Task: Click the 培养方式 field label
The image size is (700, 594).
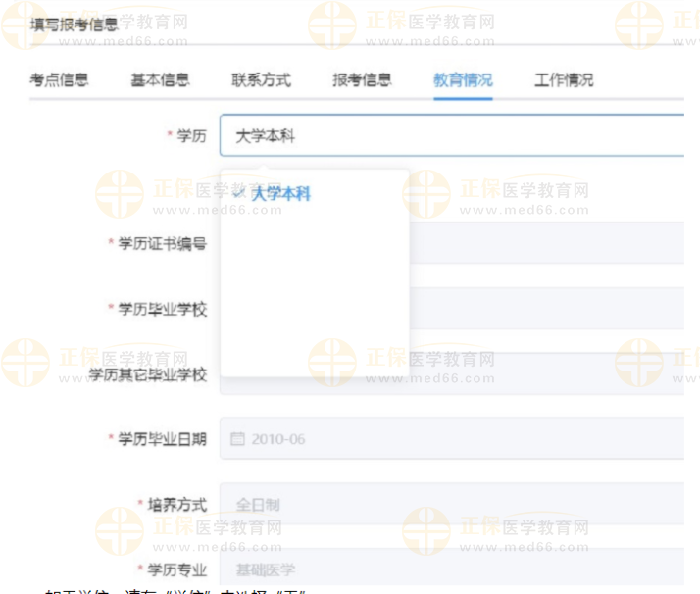Action: pos(176,505)
